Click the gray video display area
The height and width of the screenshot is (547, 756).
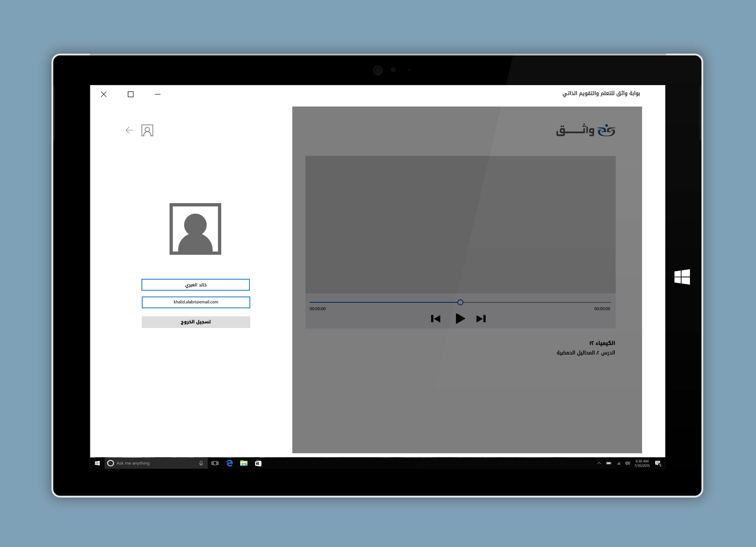[460, 224]
